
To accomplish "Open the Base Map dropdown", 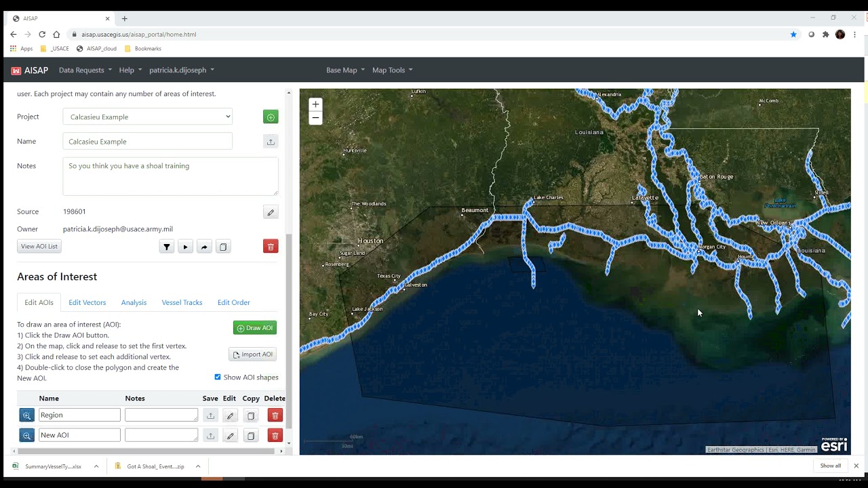I will click(345, 70).
